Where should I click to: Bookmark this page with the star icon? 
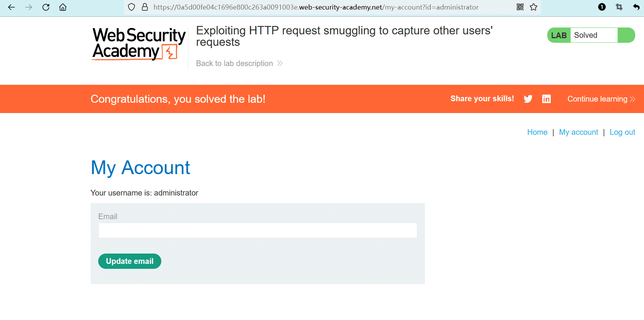pos(534,7)
